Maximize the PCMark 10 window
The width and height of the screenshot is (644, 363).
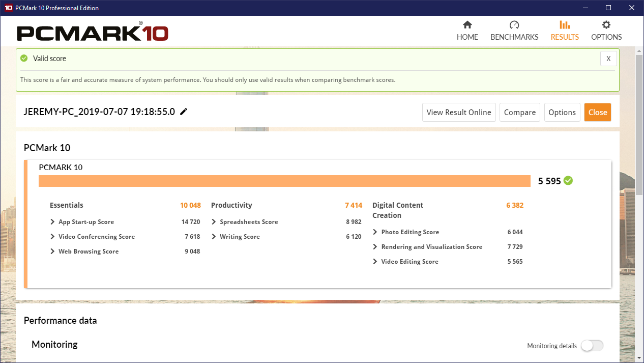pos(608,8)
